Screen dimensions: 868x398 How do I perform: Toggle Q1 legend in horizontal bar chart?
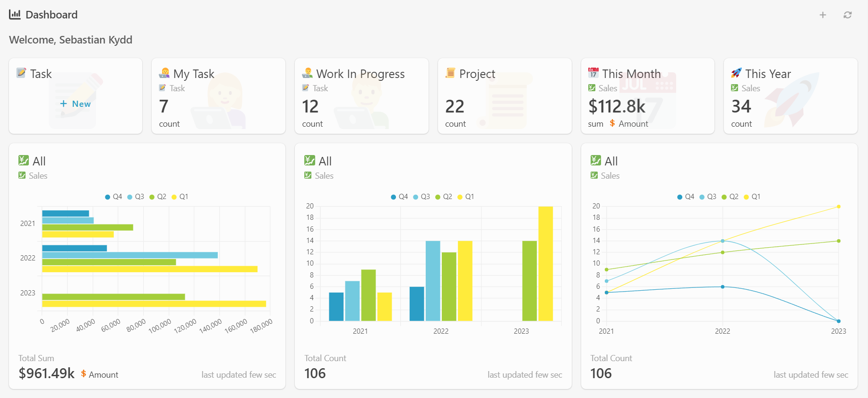coord(180,197)
